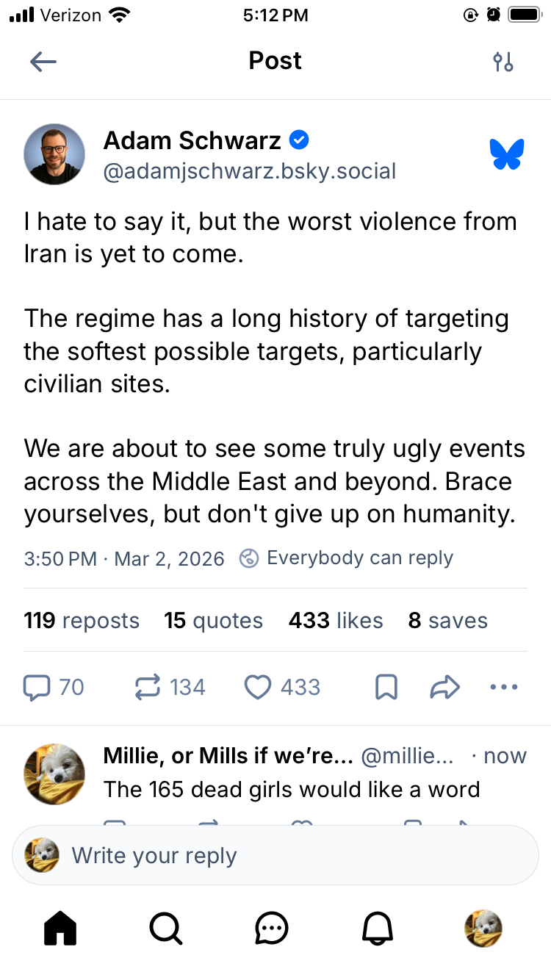Open the Home tab
This screenshot has height=980, width=551.
coord(60,929)
